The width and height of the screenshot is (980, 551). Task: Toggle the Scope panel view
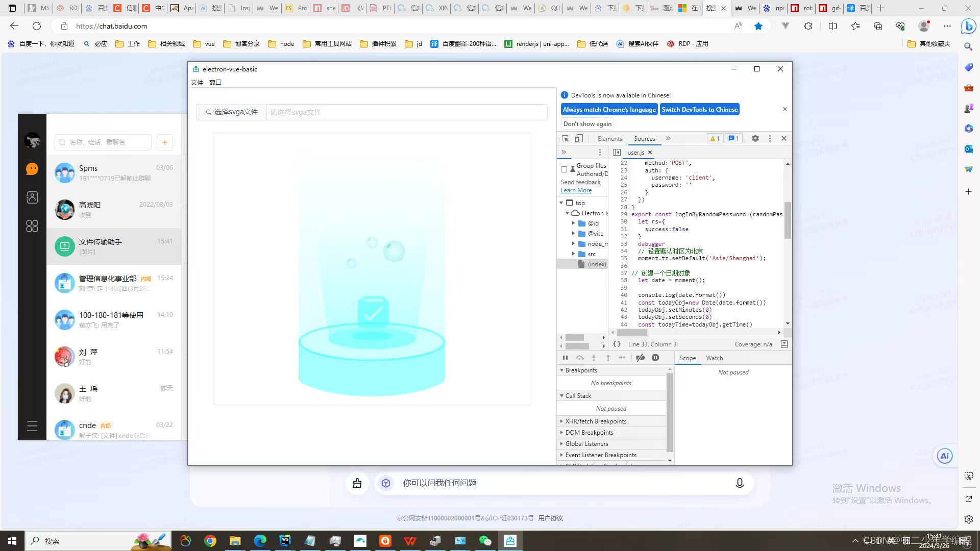click(688, 357)
